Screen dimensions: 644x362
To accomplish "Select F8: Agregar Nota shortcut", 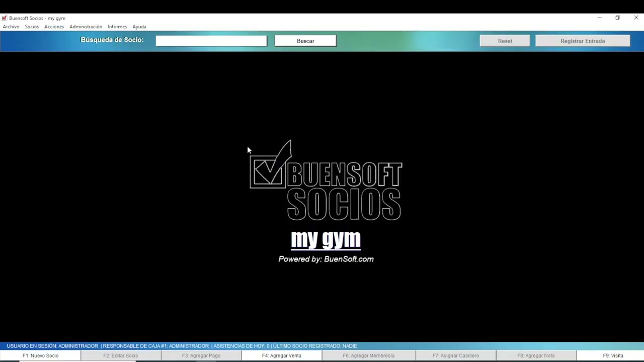I will (x=536, y=355).
